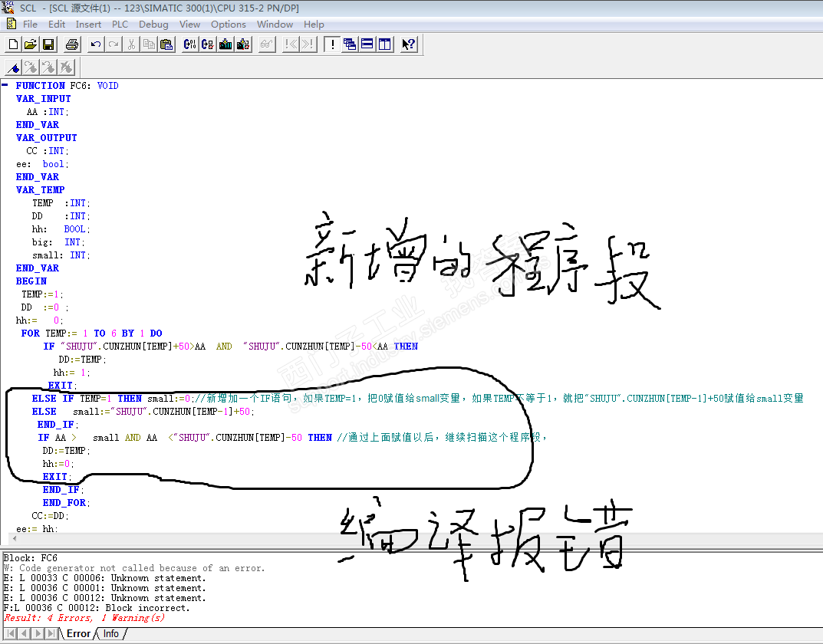Compile selected blocks only
The image size is (823, 644).
point(208,44)
